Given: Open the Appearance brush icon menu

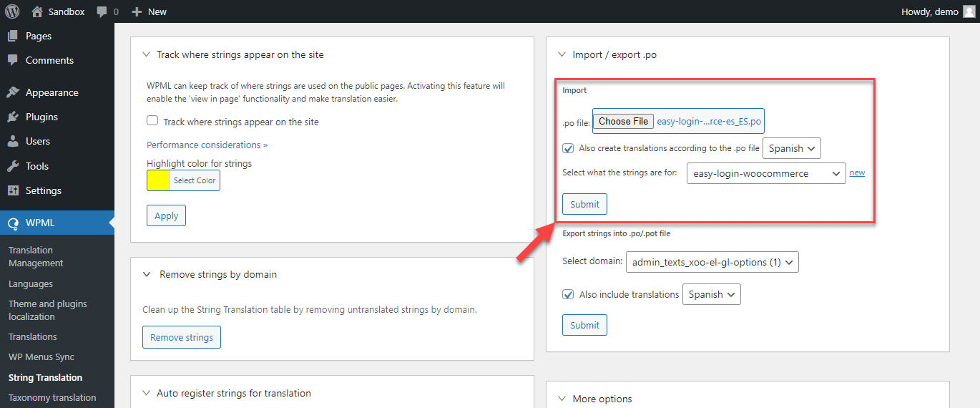Looking at the screenshot, I should click(x=12, y=92).
